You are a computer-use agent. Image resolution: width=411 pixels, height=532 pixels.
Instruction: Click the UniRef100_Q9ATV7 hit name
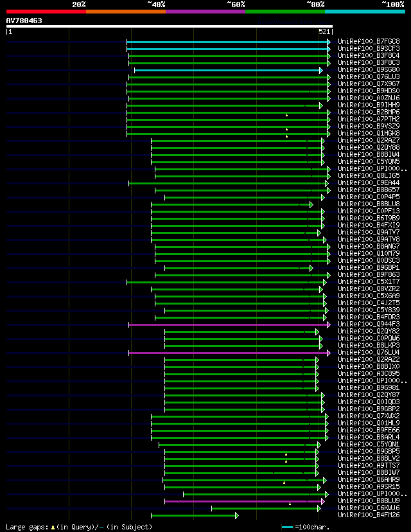pyautogui.click(x=369, y=233)
